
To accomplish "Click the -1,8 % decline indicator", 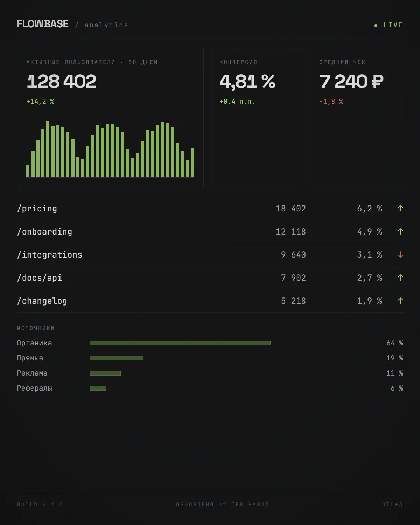I will [331, 101].
